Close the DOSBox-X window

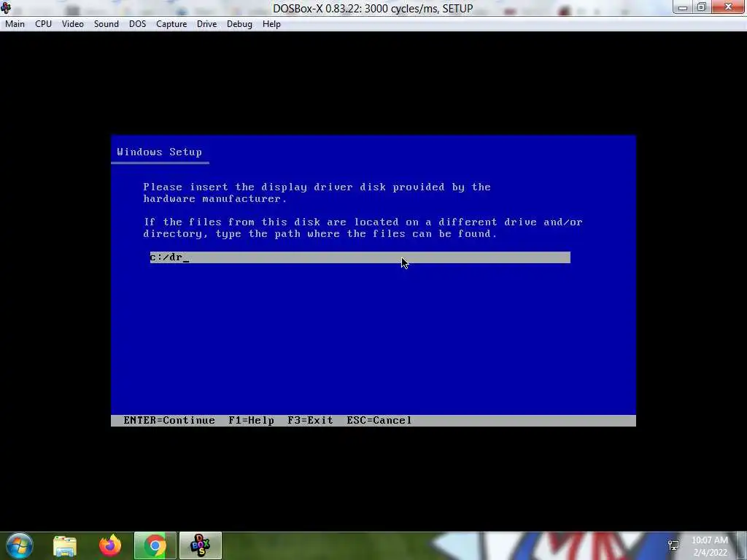point(728,7)
